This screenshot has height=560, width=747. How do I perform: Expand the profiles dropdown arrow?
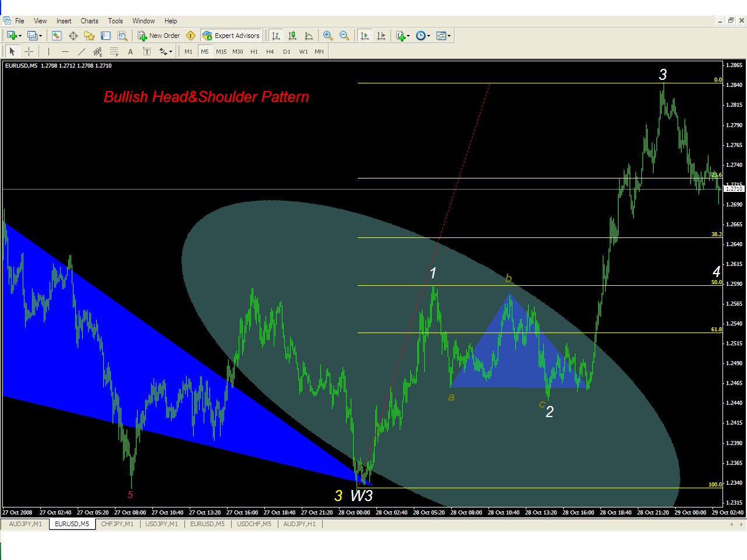(40, 36)
